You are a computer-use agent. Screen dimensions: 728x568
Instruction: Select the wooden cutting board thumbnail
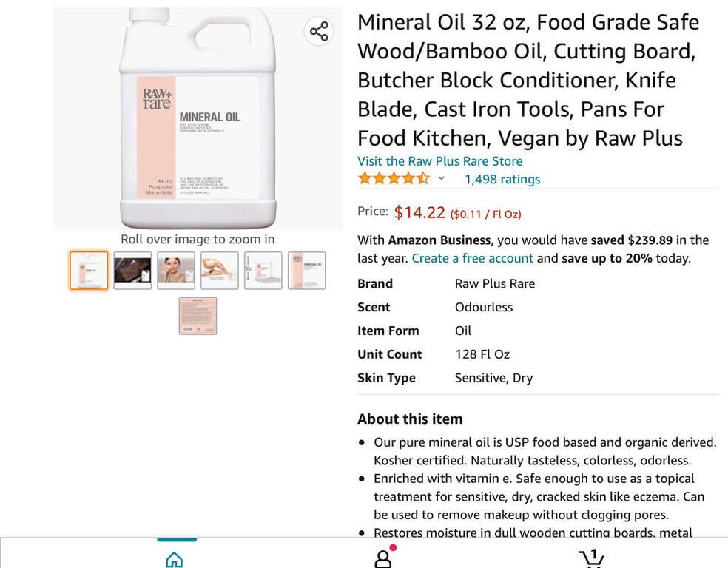[x=132, y=271]
